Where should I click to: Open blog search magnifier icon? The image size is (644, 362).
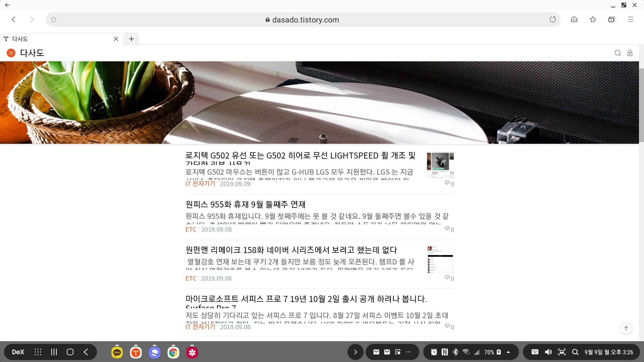click(618, 53)
